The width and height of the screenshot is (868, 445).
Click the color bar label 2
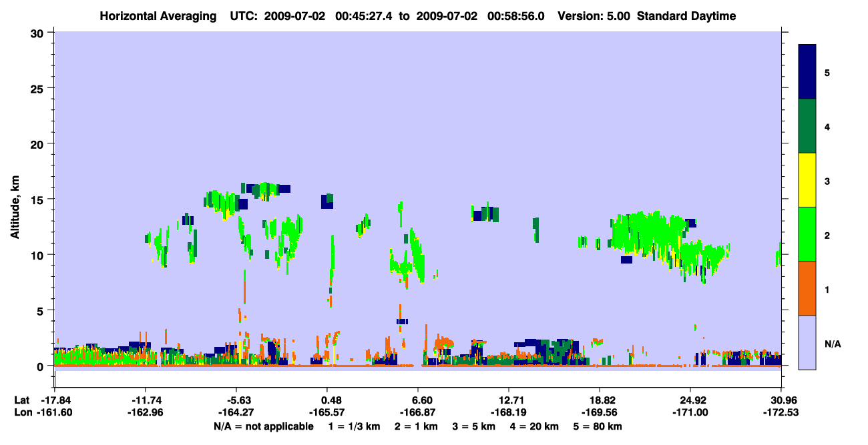point(827,236)
